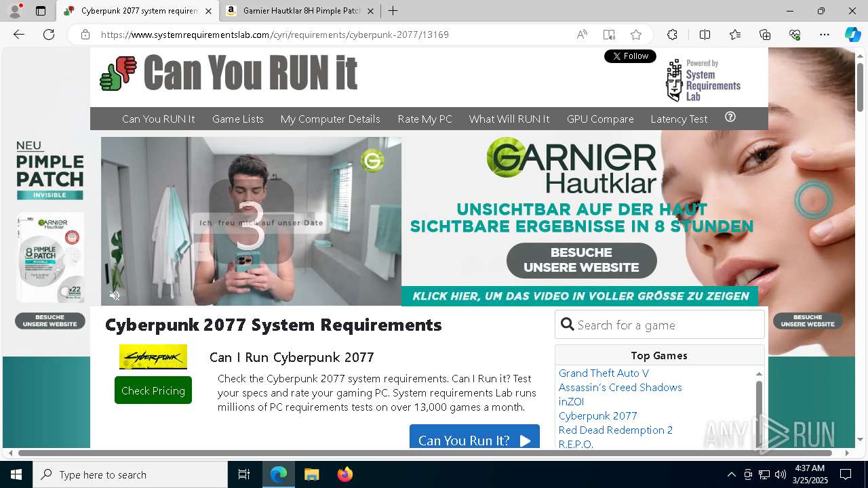Image resolution: width=868 pixels, height=488 pixels.
Task: Unmute the video ad speaker icon
Action: coord(115,296)
